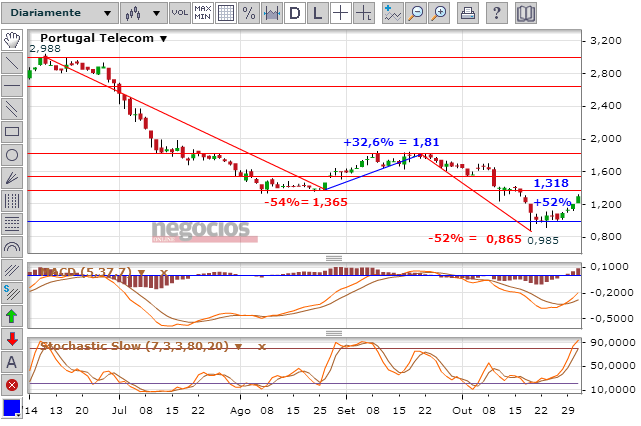The height and width of the screenshot is (426, 641).
Task: Click the area comparison chart icon
Action: tap(272, 13)
